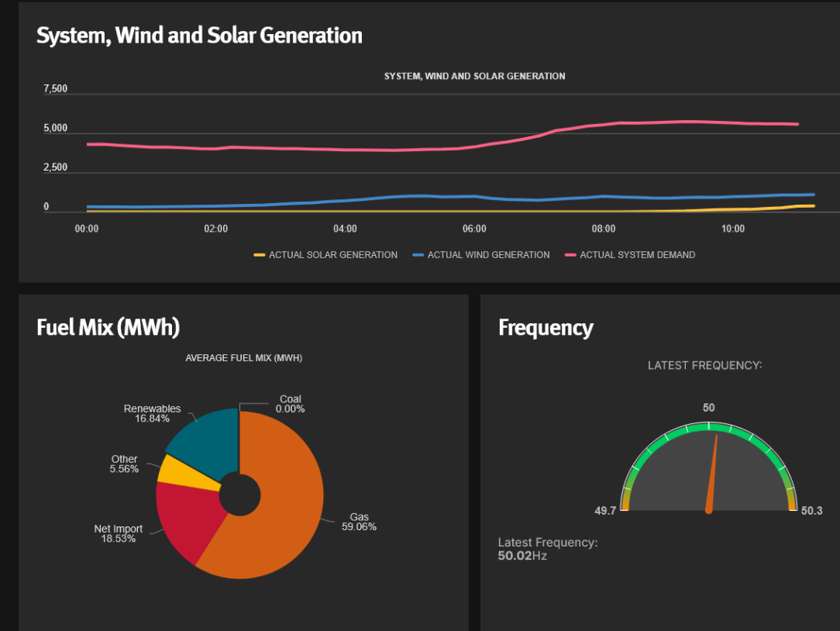Click the 2,500 y-axis label

tap(56, 167)
